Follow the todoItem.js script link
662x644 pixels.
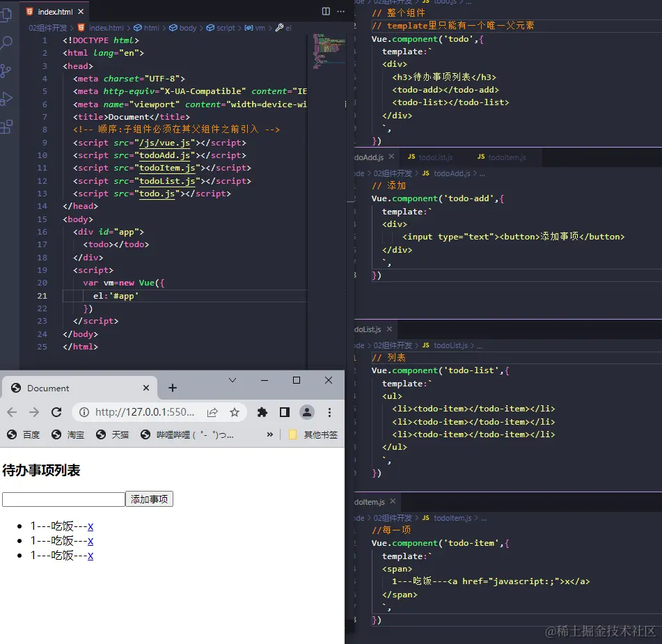(x=167, y=168)
